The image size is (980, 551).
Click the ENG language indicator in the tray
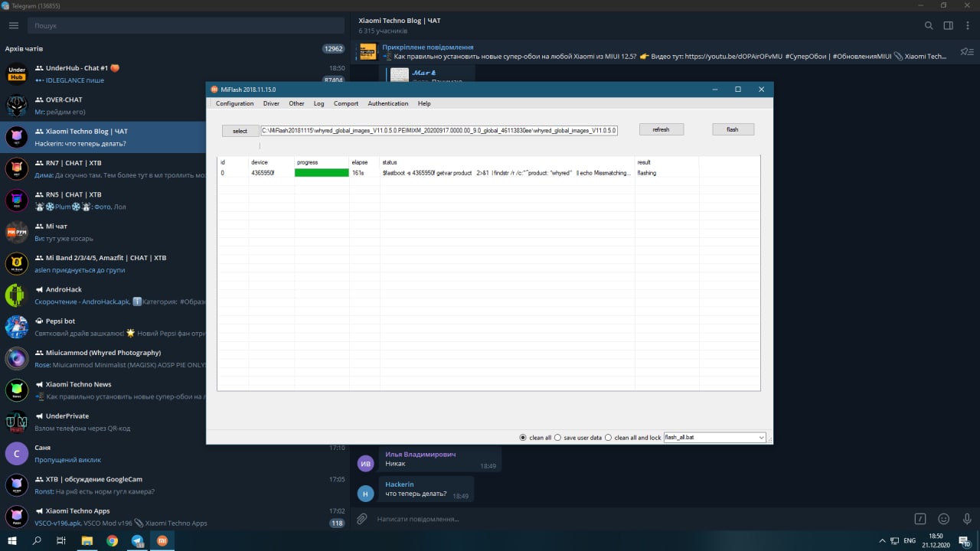point(910,540)
